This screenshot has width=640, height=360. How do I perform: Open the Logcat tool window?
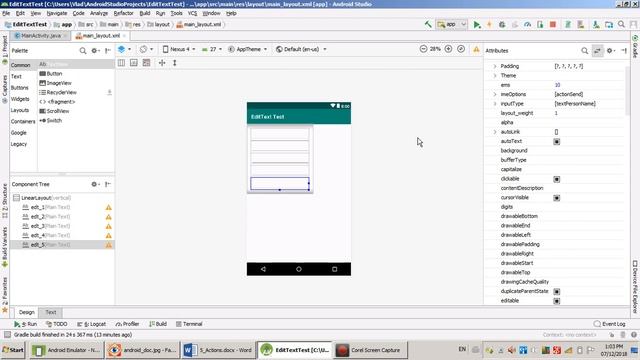92,324
